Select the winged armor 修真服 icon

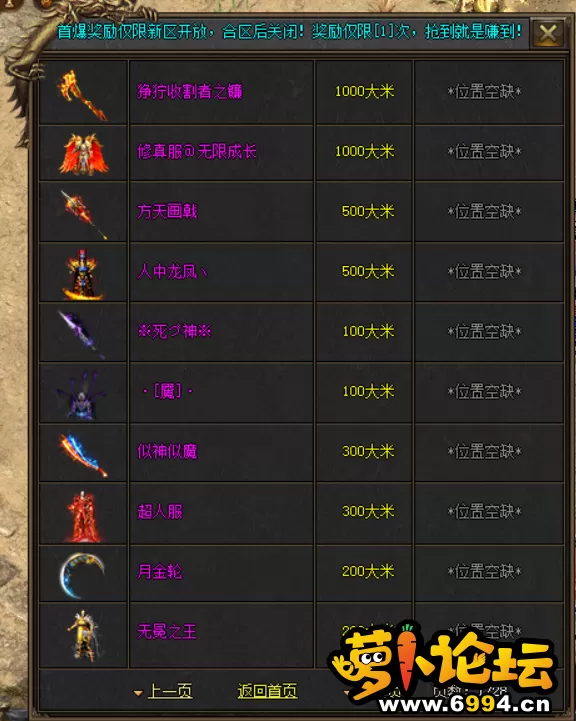click(x=83, y=154)
